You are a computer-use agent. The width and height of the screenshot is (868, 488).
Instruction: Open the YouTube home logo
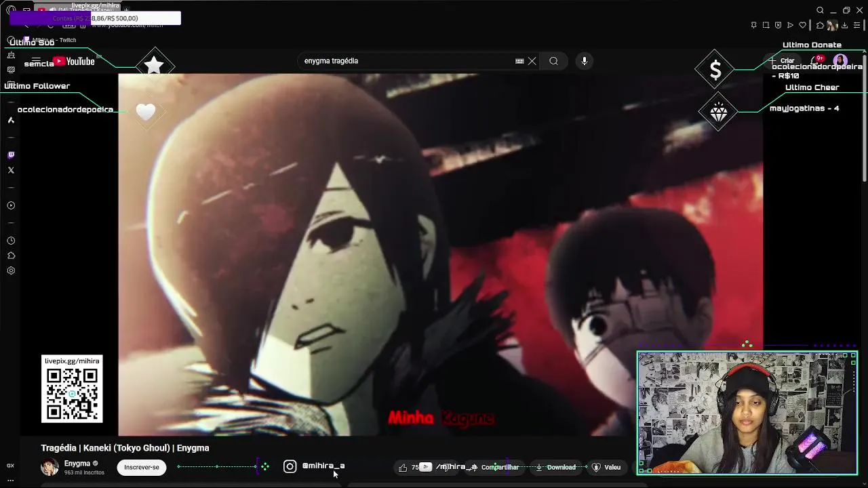tap(75, 62)
